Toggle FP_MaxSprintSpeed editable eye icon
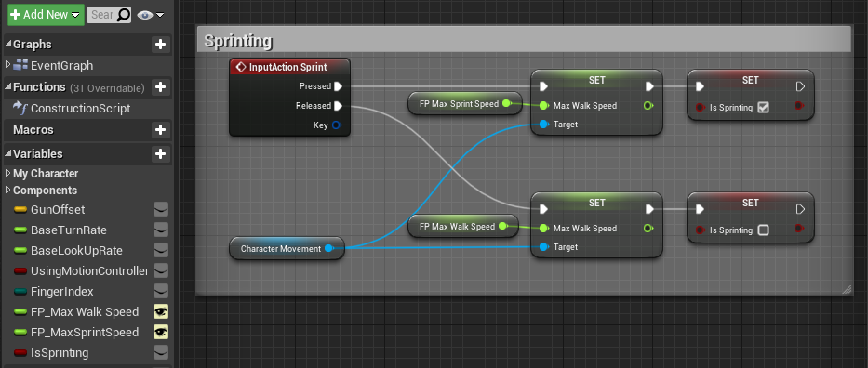This screenshot has height=368, width=868. tap(161, 332)
